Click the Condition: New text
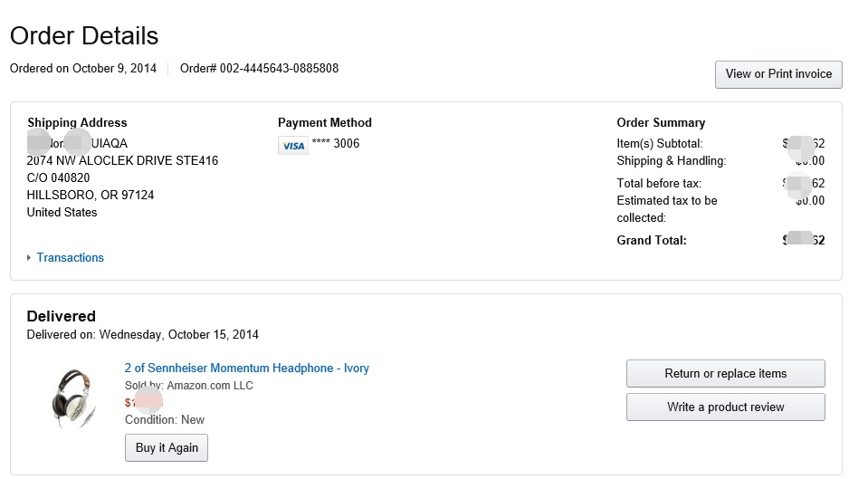868x479 pixels. pos(165,420)
